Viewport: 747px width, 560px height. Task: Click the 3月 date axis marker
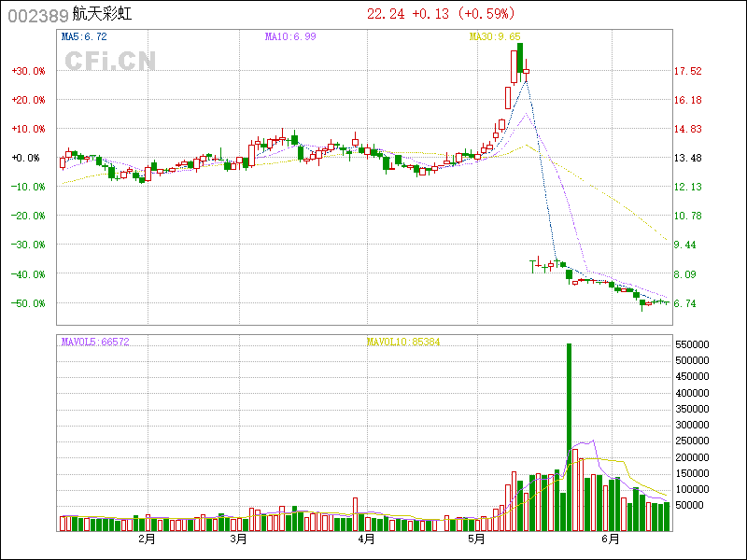(238, 539)
